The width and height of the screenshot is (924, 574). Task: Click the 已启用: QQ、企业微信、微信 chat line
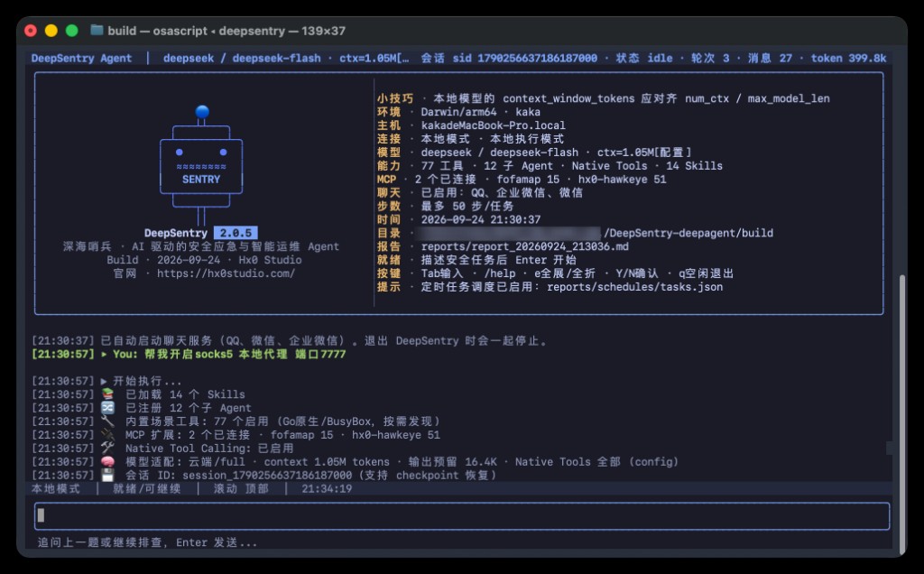pos(502,193)
